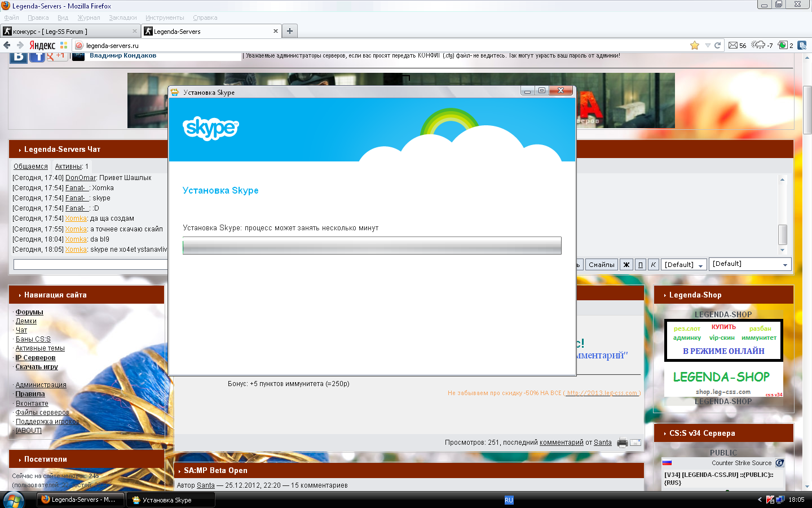The height and width of the screenshot is (508, 812).
Task: Click the taskbar clock showing 18:05
Action: [796, 500]
